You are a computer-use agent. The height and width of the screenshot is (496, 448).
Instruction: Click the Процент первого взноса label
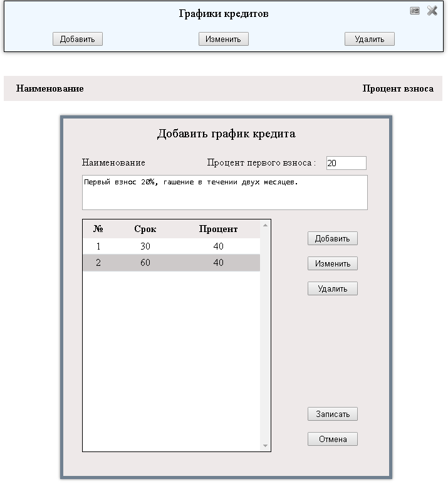[261, 162]
